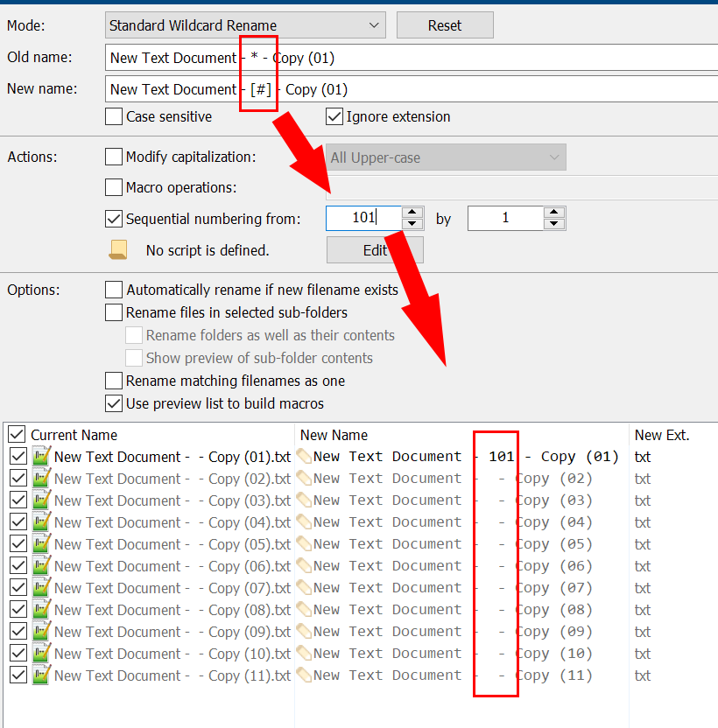Click the file icon of Copy (07).txt
This screenshot has height=728, width=718.
point(41,587)
